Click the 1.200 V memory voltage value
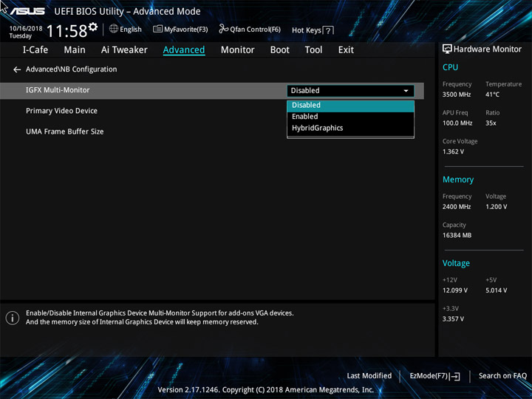This screenshot has height=399, width=532. click(x=497, y=207)
